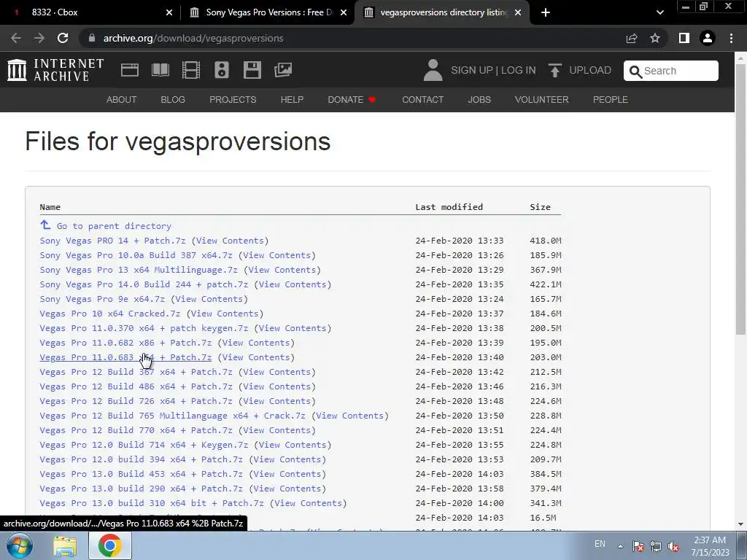This screenshot has width=747, height=560.
Task: Click the UPLOAD link text
Action: pos(590,70)
